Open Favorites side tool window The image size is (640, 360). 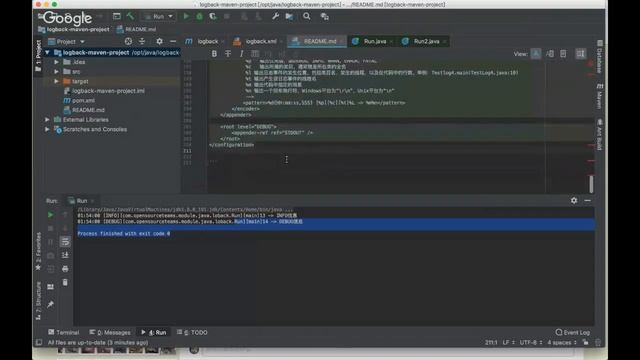tap(38, 251)
